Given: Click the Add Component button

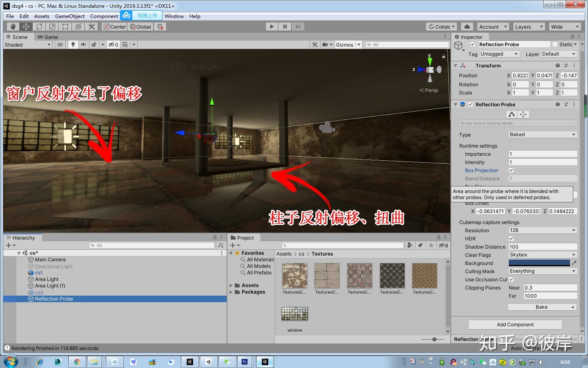Looking at the screenshot, I should tap(515, 324).
